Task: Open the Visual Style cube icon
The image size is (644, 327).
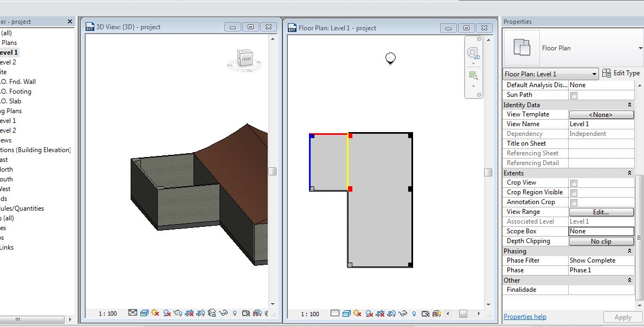Action: click(x=346, y=313)
